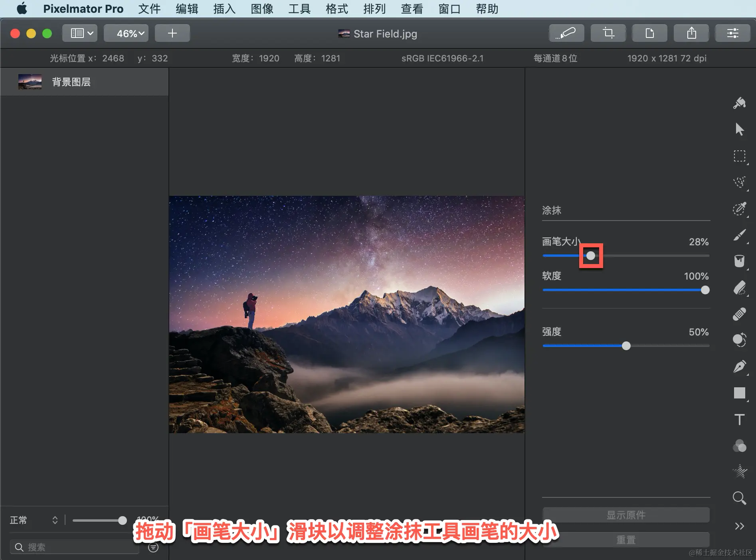Viewport: 756px width, 560px height.
Task: Select the Shape square tool
Action: [740, 393]
